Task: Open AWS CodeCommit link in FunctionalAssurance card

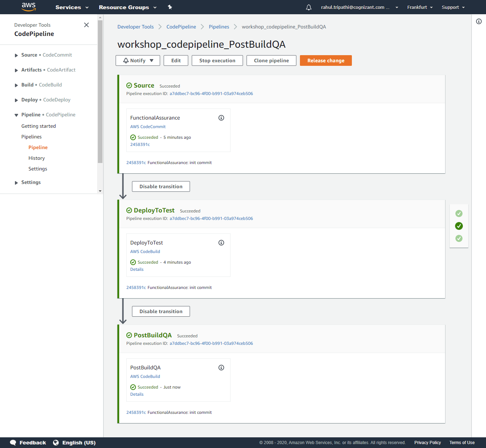Action: click(148, 127)
